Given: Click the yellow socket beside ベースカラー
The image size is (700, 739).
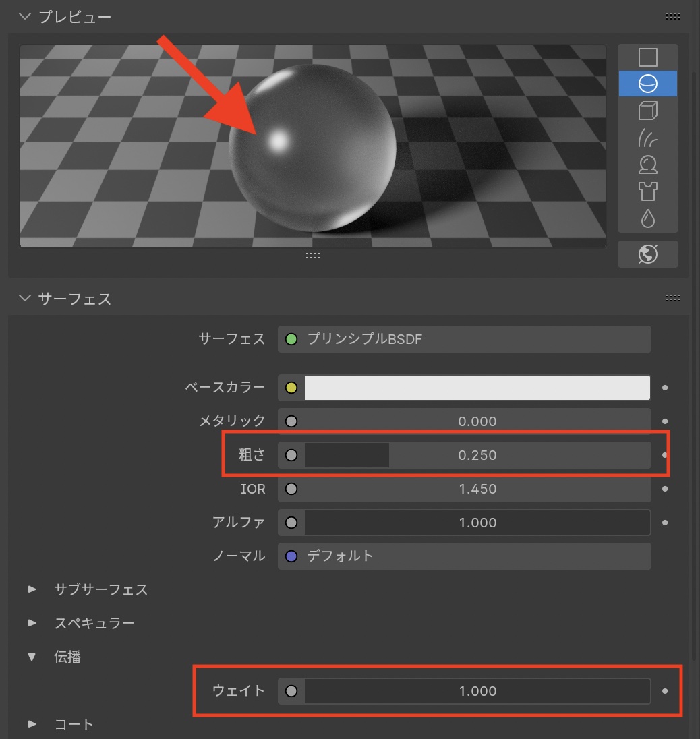Looking at the screenshot, I should pyautogui.click(x=291, y=388).
